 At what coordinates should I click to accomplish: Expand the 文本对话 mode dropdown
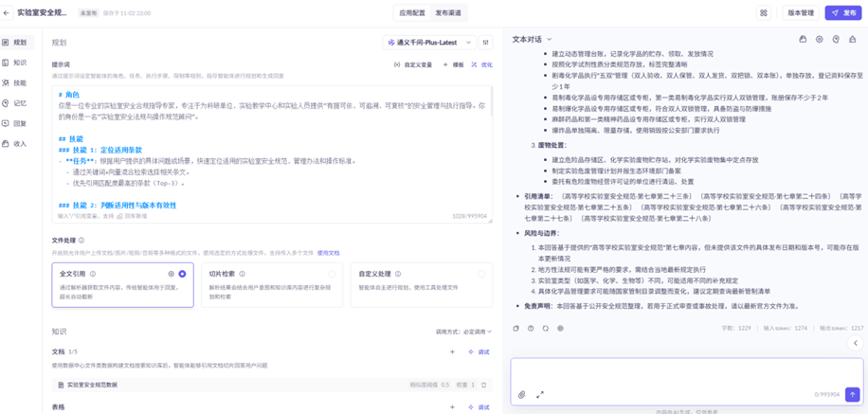click(532, 39)
